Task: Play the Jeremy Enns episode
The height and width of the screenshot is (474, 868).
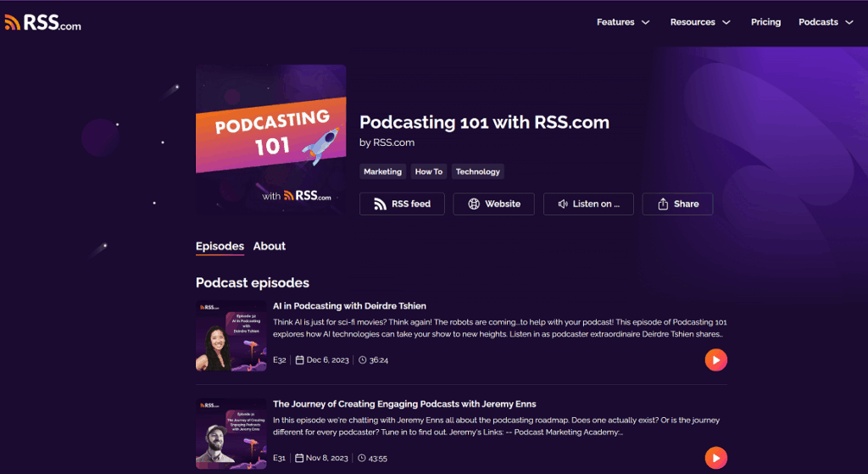Action: [x=715, y=459]
